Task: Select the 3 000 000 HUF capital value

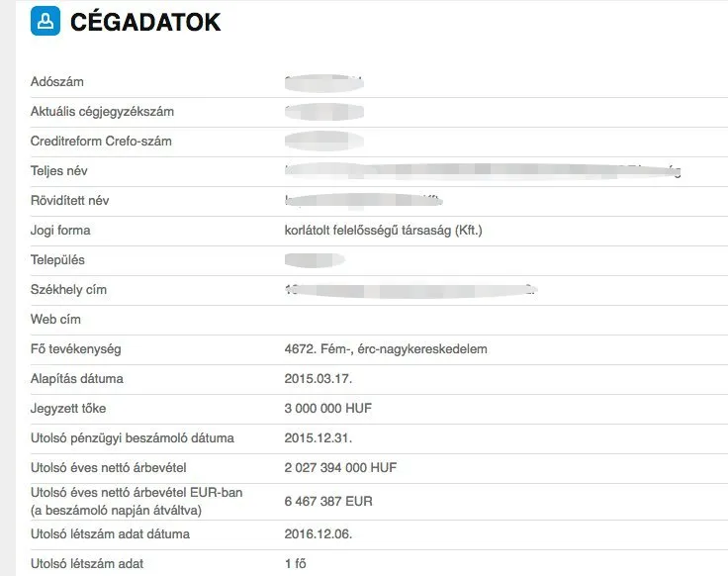Action: point(328,409)
